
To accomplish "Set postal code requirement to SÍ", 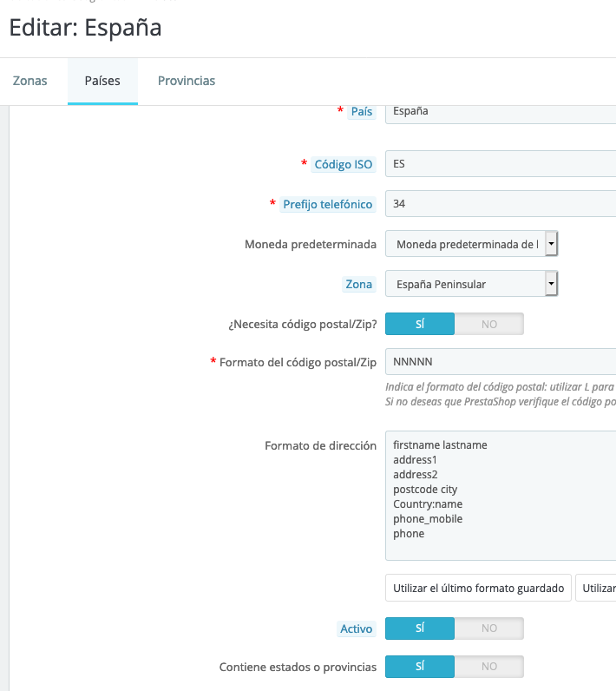I will (420, 324).
